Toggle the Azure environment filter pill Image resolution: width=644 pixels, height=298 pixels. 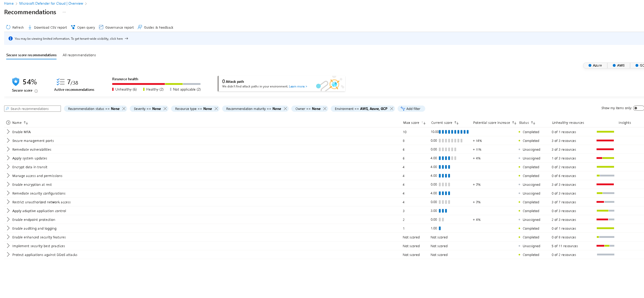click(x=595, y=65)
